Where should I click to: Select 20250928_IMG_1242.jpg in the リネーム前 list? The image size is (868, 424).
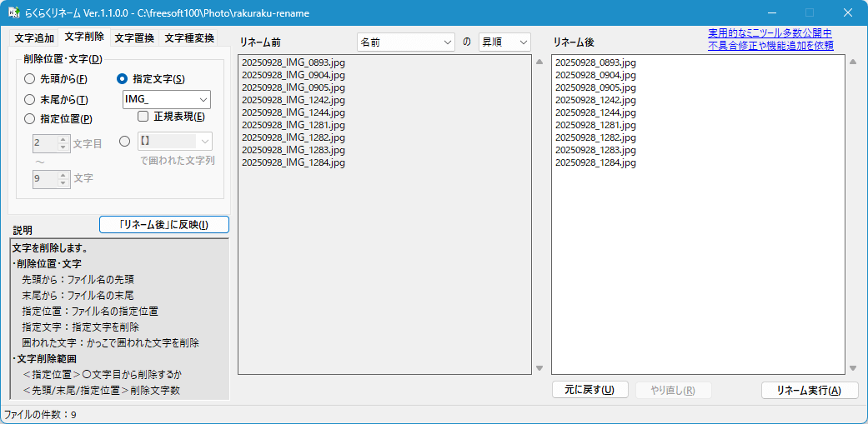(x=293, y=100)
